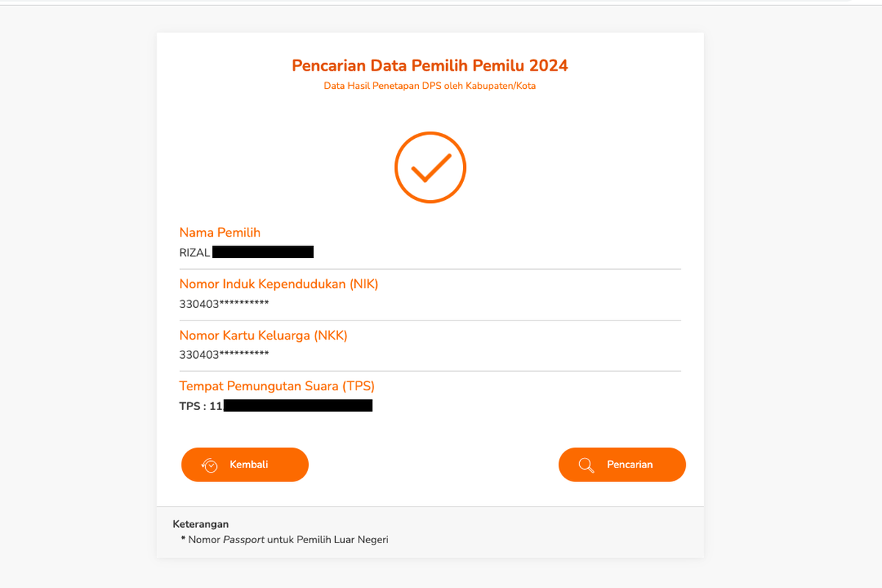Click the verification badge icon above Nama Pemilih
The image size is (882, 588).
(x=430, y=167)
